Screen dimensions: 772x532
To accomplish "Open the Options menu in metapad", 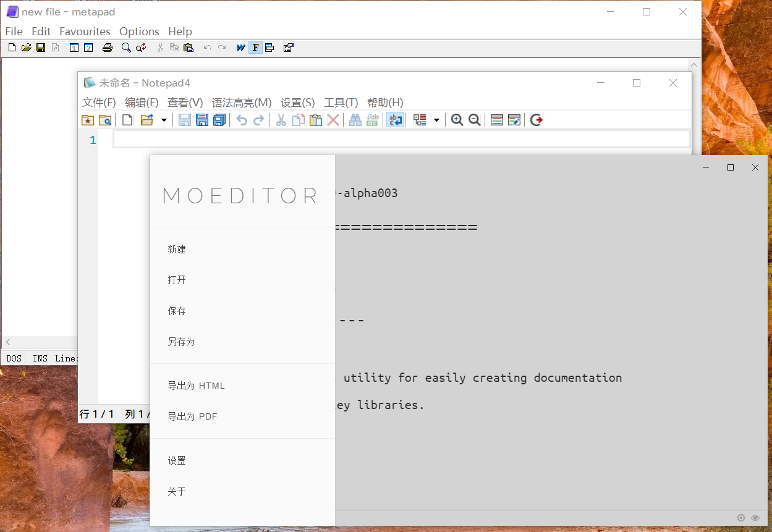I will (x=139, y=32).
